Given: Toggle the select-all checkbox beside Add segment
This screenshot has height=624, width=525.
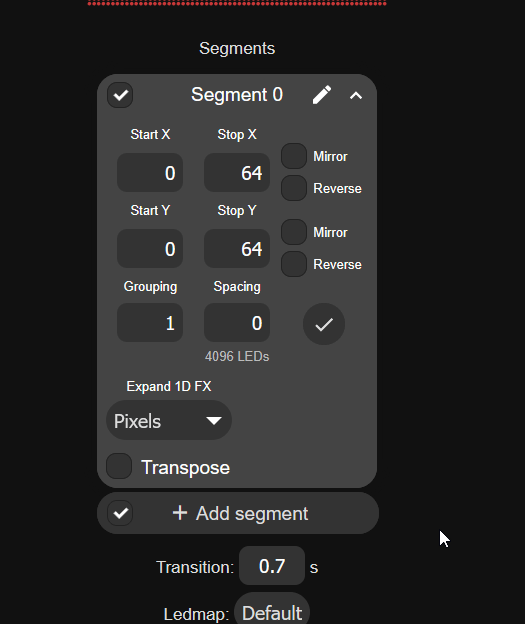Looking at the screenshot, I should (x=120, y=513).
